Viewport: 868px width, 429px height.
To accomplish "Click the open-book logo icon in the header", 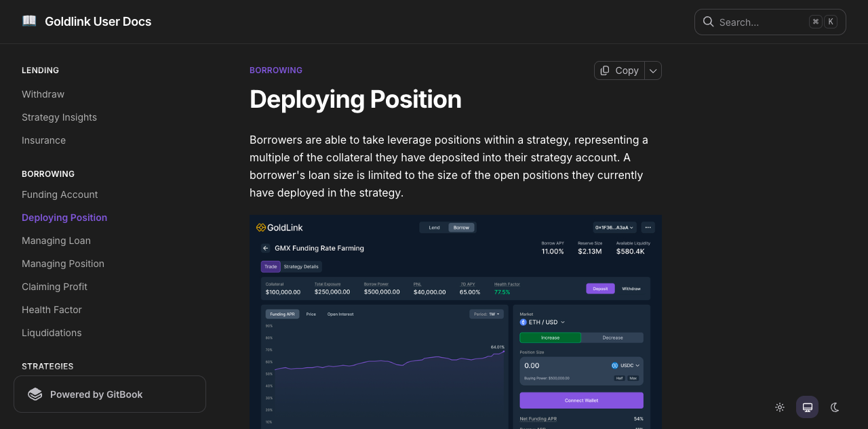I will coord(28,21).
